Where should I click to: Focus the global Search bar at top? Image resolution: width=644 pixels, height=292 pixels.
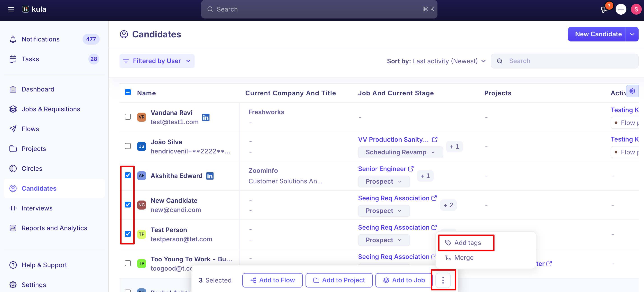coord(319,9)
